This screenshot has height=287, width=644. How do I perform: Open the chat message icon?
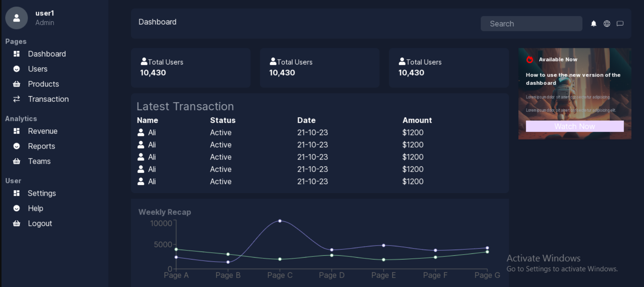620,24
